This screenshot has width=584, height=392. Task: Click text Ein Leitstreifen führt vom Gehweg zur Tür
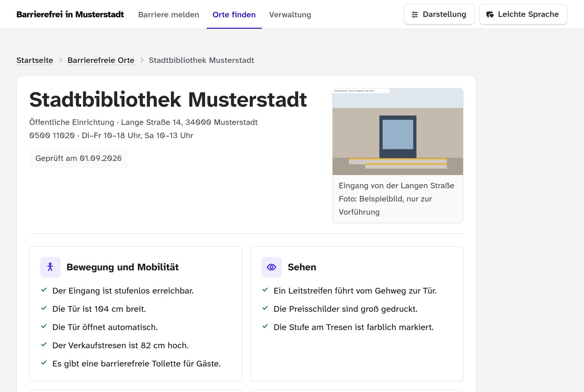coord(355,291)
